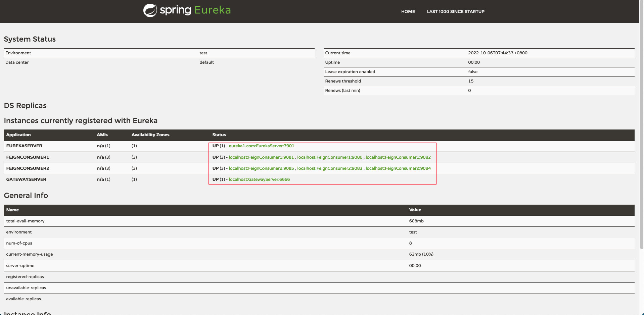This screenshot has height=315, width=644.
Task: Select n/a (1) AMIs cell for GATEWAYSERVER
Action: pyautogui.click(x=103, y=179)
